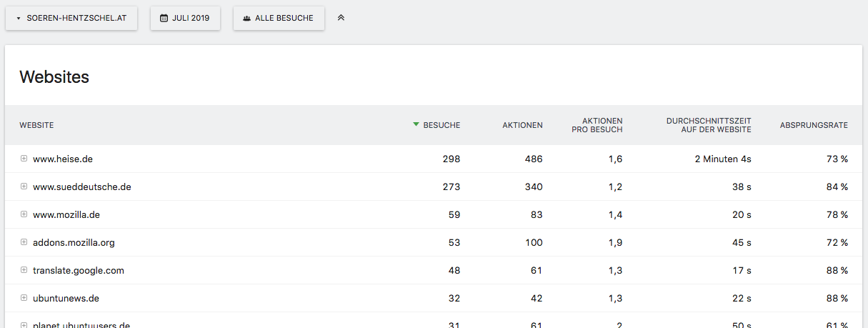Expand the www.mozilla.de plus icon
Viewport: 868px width, 328px height.
[x=24, y=214]
